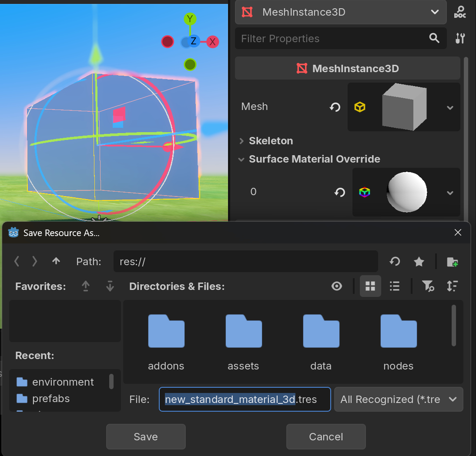Click the inspector property tools icon
The width and height of the screenshot is (476, 456).
[x=460, y=38]
